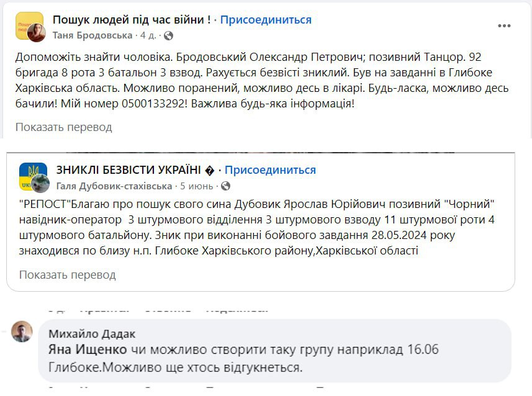Click the "4 д." timestamp link
Viewport: 532px width, 396px height.
pyautogui.click(x=148, y=35)
